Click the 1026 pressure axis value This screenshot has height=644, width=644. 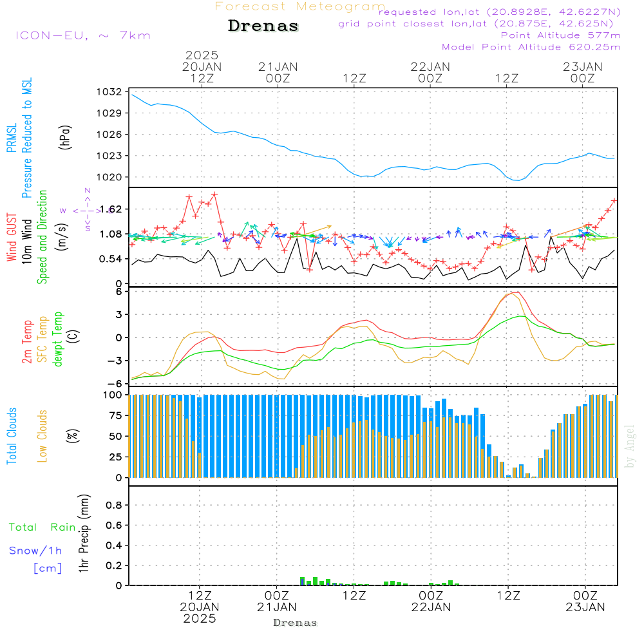coord(109,135)
